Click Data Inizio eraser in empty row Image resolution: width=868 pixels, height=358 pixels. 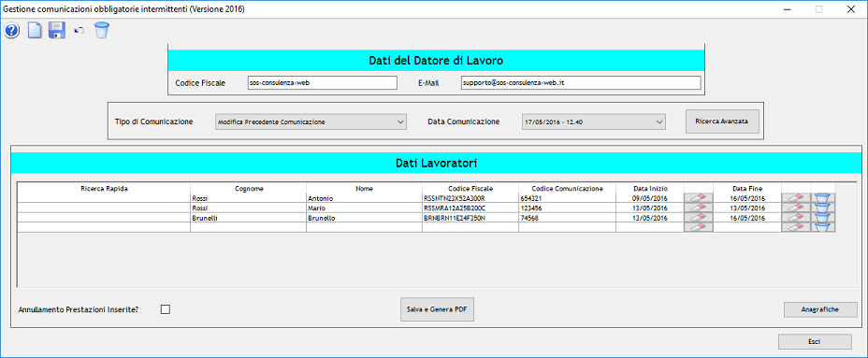click(x=699, y=227)
